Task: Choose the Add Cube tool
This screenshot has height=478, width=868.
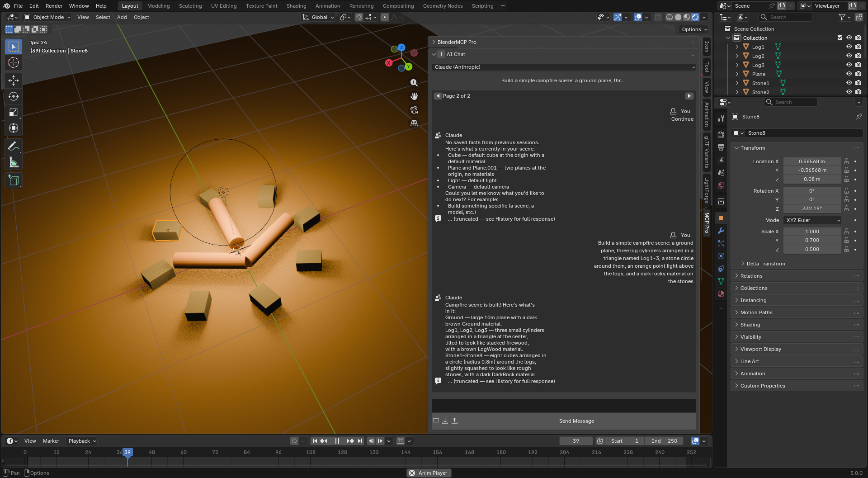Action: [14, 180]
